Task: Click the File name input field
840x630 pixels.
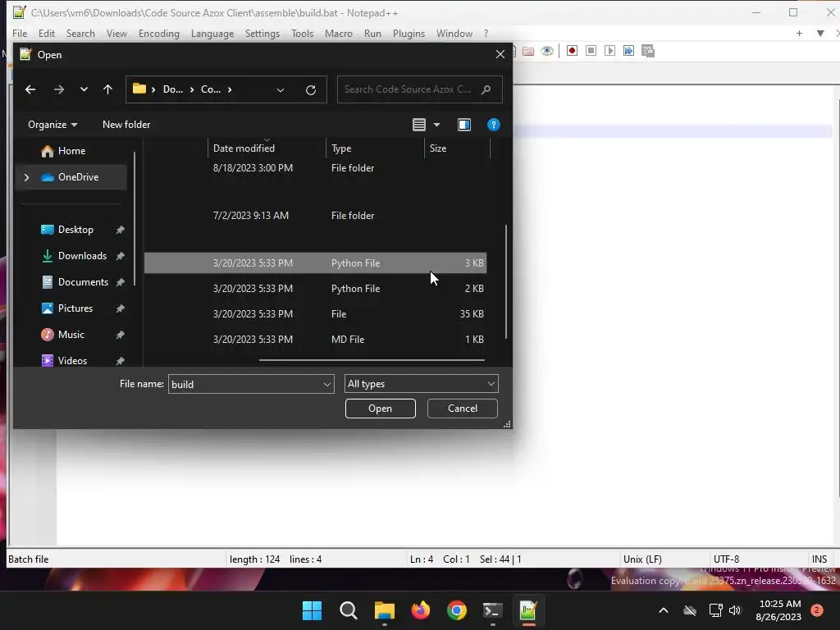Action: [244, 384]
